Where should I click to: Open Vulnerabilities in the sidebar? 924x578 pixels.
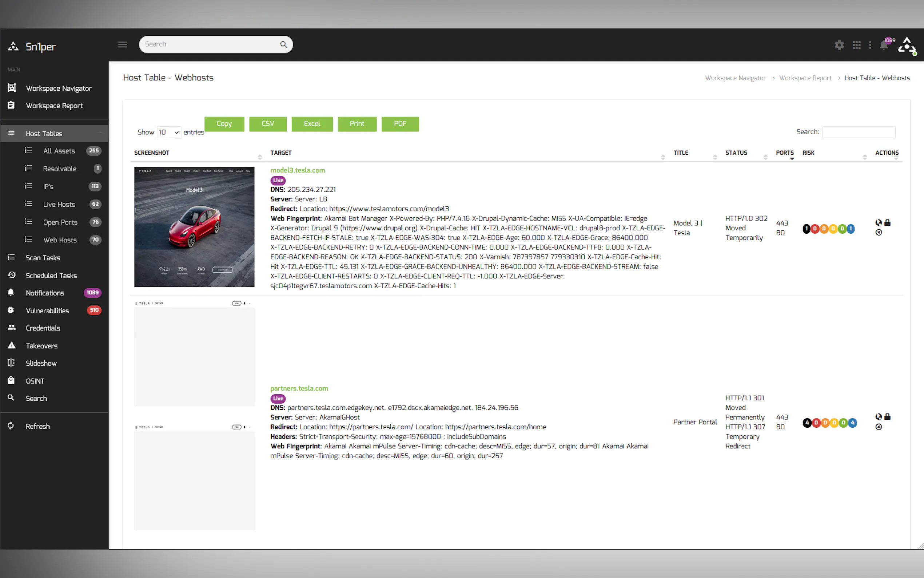tap(47, 310)
